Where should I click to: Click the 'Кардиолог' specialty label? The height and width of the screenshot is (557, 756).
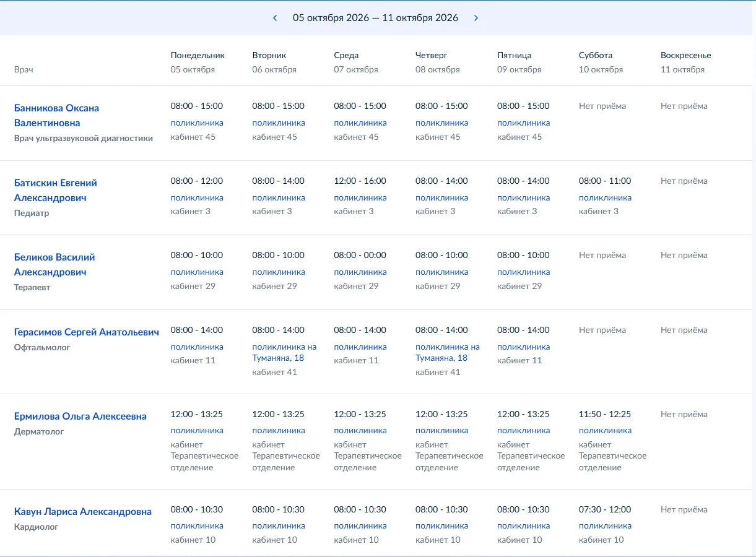(x=37, y=527)
